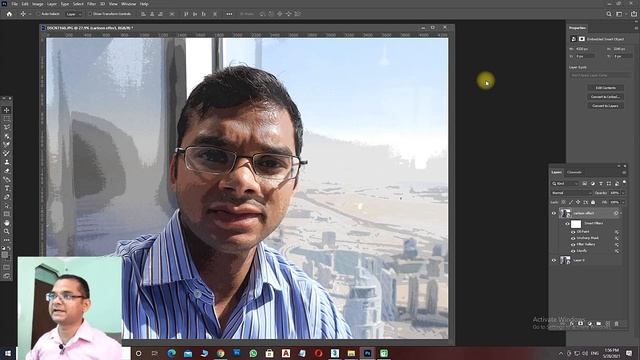Select the Horizontal Type tool

7,188
